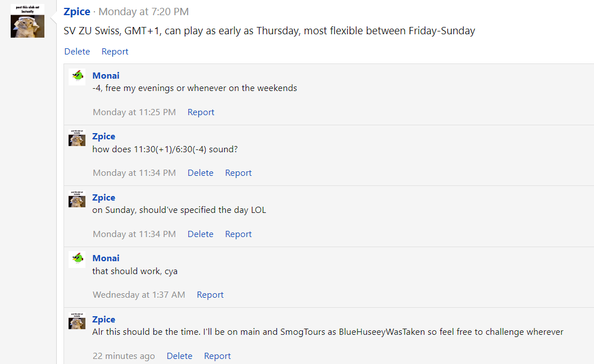This screenshot has width=594, height=364.
Task: Open Monday at 7:20 PM post timestamp
Action: coord(143,12)
